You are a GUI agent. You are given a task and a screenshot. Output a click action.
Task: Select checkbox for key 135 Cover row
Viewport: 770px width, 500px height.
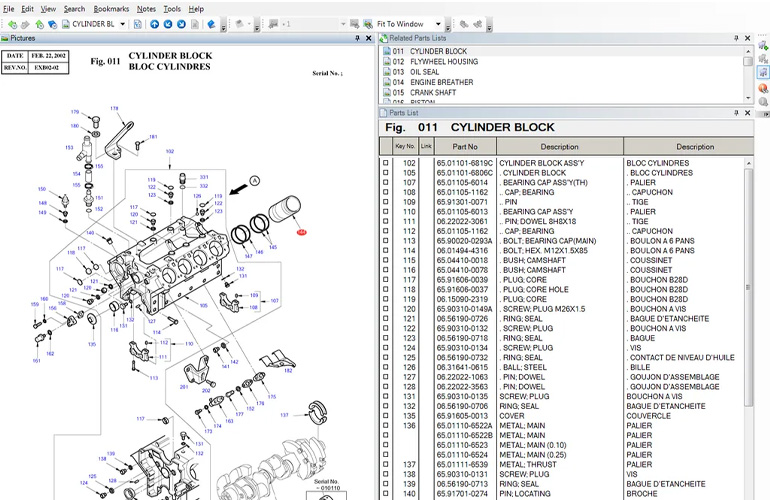[x=386, y=415]
